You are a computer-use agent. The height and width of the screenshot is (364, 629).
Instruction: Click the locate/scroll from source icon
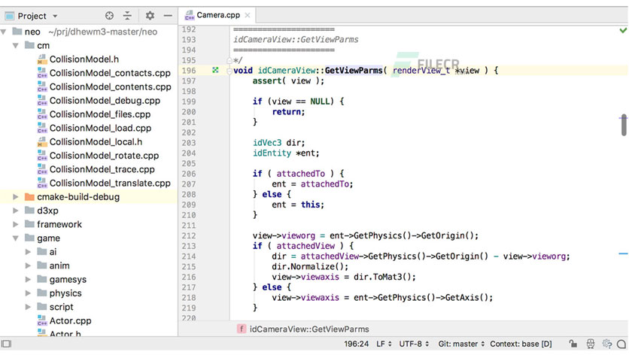(x=109, y=16)
